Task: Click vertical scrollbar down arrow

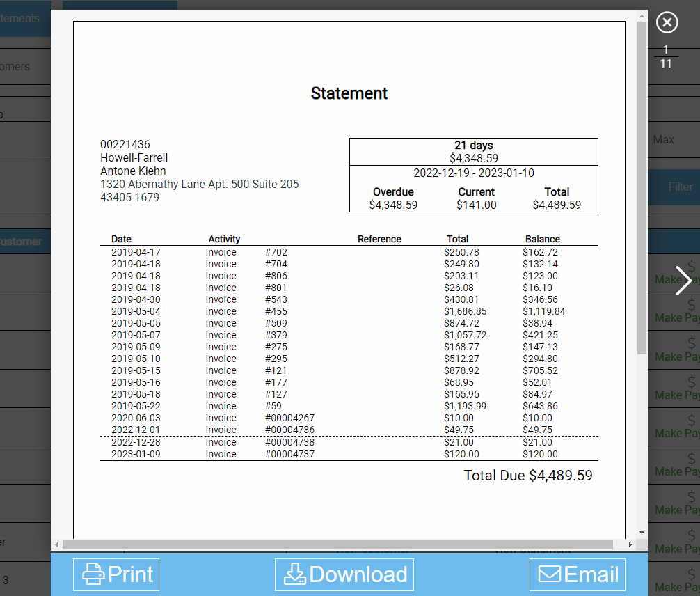Action: (x=642, y=533)
